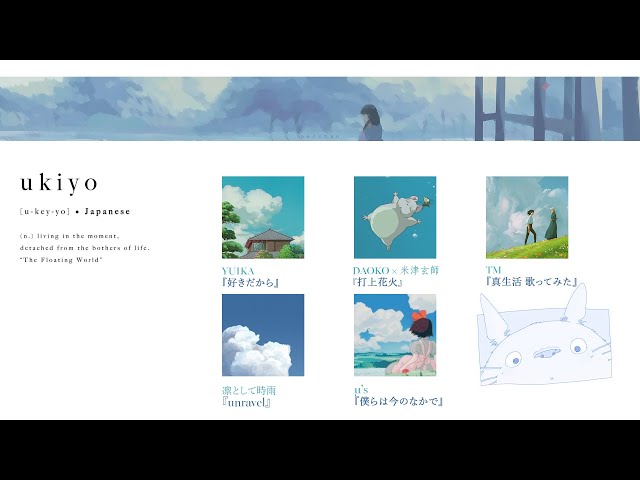This screenshot has height=480, width=640.
Task: Click the '(n.) living in the moment,' line
Action: click(70, 236)
